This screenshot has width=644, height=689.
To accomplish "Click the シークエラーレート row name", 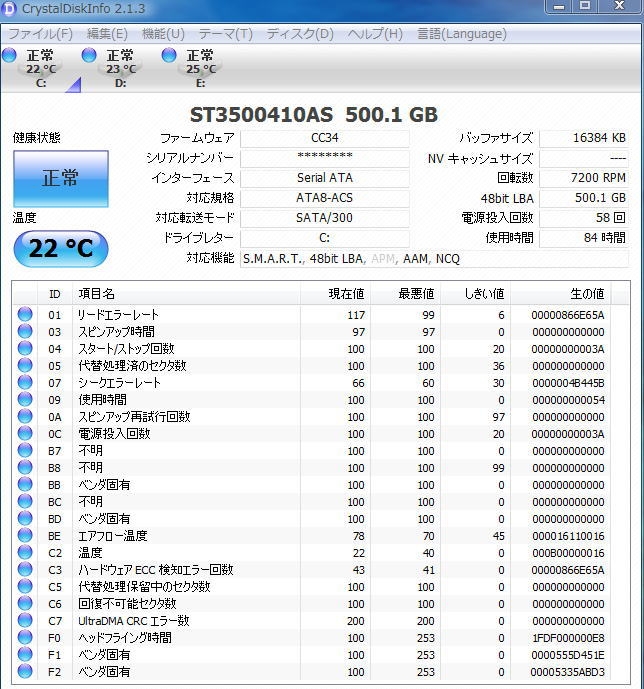I will (119, 383).
